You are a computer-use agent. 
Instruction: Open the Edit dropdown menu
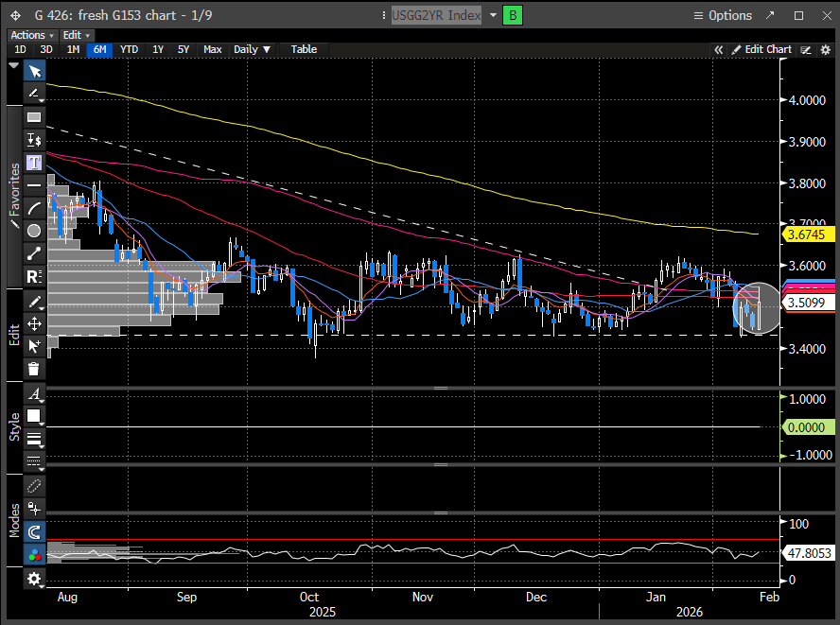(x=76, y=35)
